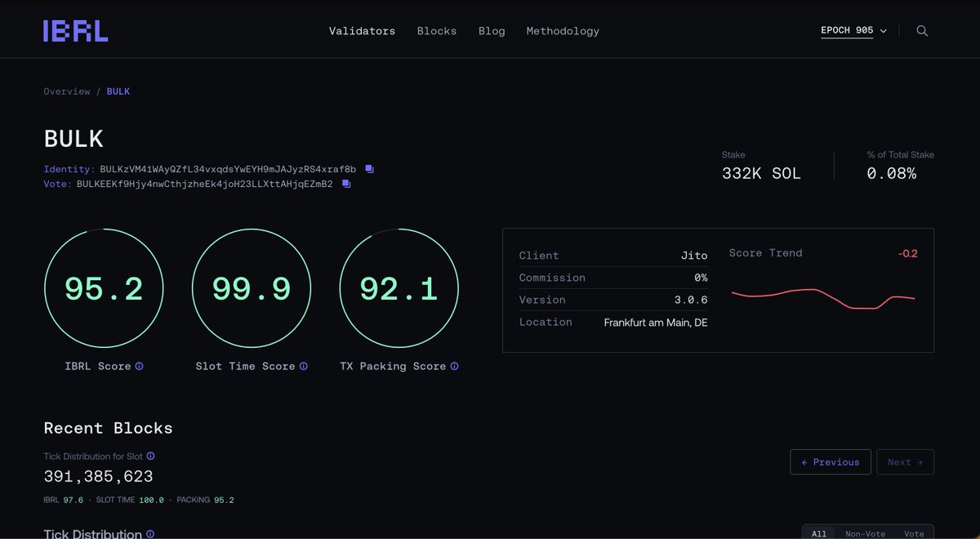Open the Blocks section
980x539 pixels.
tap(437, 30)
